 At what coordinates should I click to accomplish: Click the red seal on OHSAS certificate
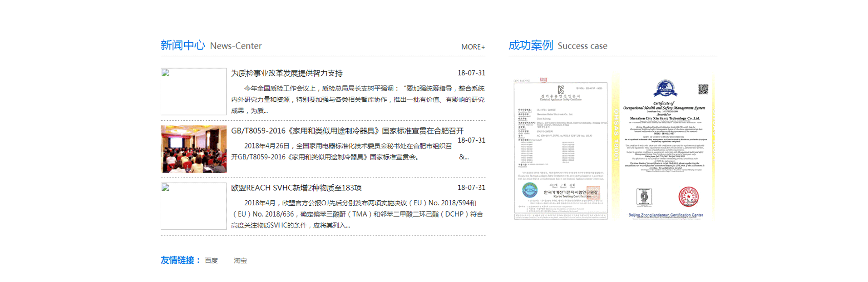(688, 197)
